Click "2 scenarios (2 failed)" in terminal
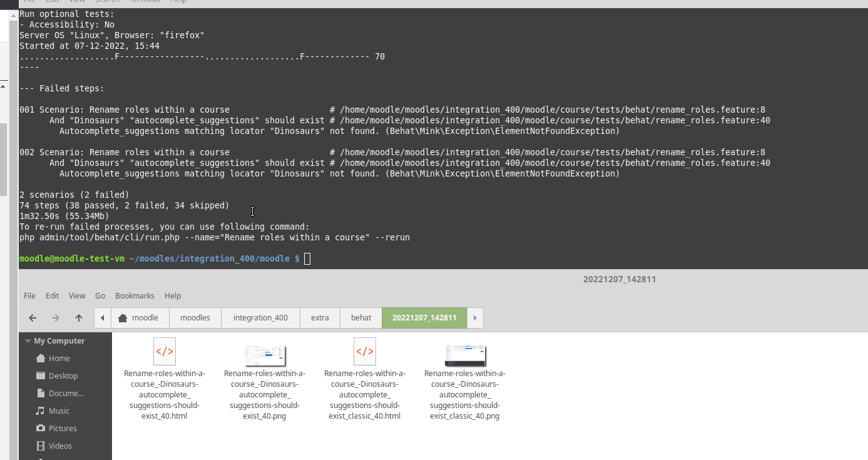868x460 pixels. tap(74, 195)
